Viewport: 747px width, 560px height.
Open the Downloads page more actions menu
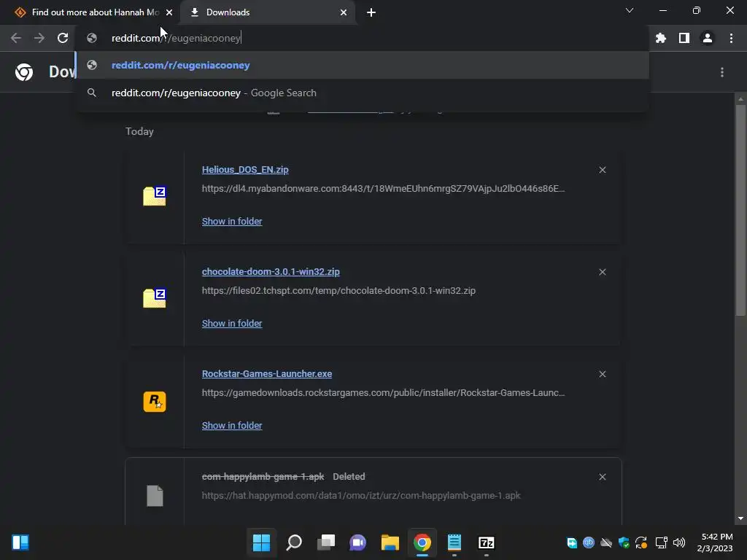click(x=722, y=72)
